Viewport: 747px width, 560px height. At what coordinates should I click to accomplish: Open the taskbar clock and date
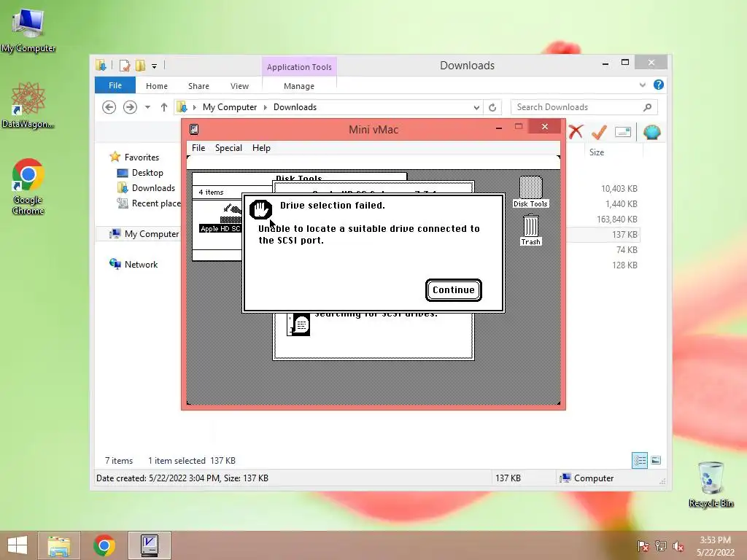[715, 546]
